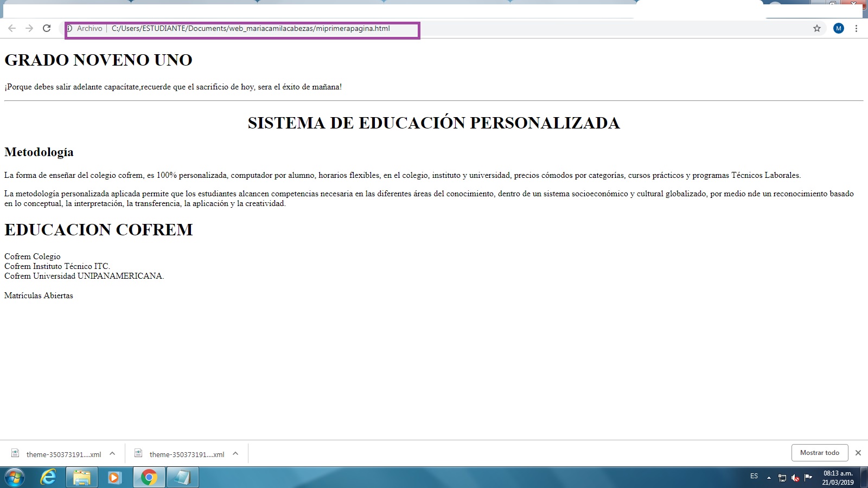
Task: Click the EDUCACION COFREM heading
Action: click(x=99, y=230)
